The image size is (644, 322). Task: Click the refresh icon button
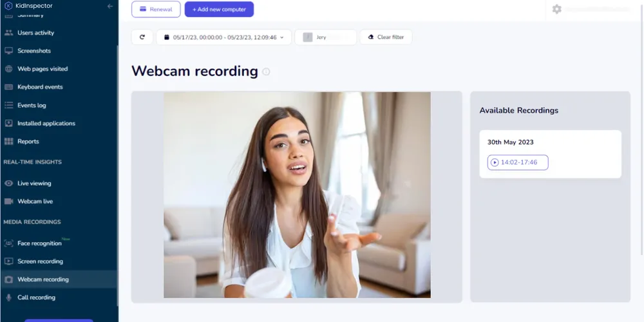[142, 37]
